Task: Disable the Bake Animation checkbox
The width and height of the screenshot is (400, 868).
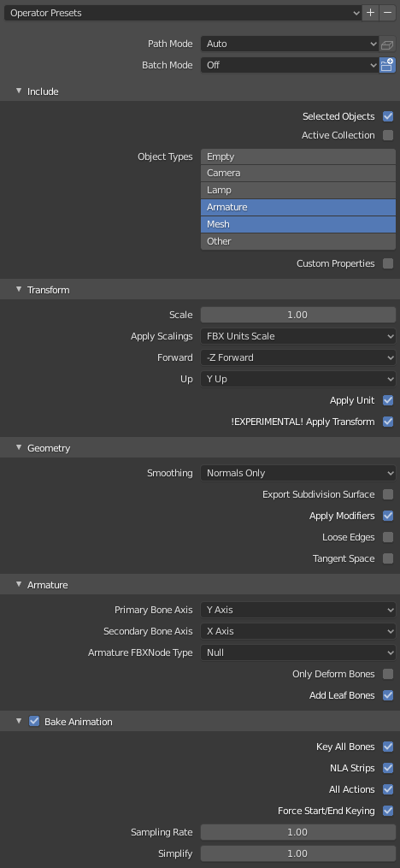Action: click(x=34, y=721)
